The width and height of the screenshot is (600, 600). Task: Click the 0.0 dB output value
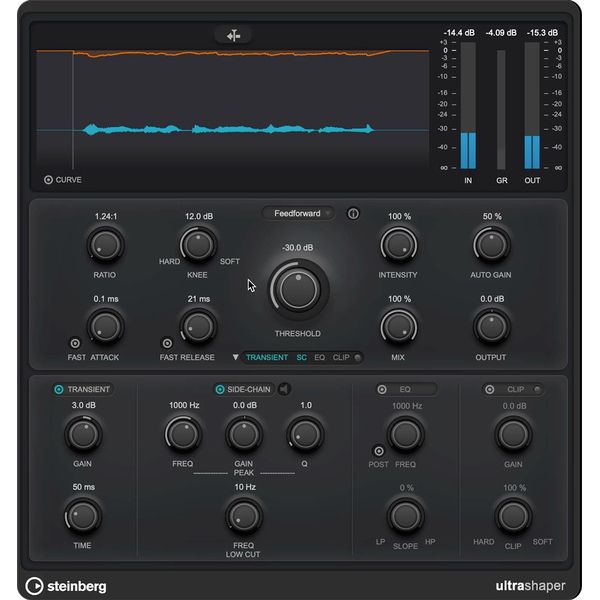[x=492, y=299]
